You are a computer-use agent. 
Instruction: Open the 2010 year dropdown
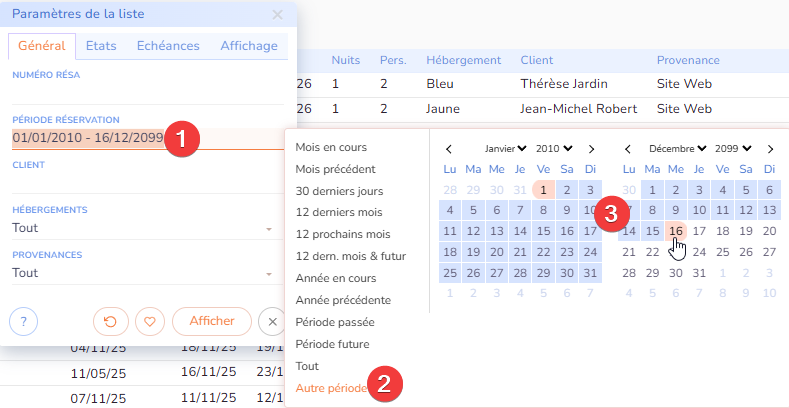coord(554,148)
